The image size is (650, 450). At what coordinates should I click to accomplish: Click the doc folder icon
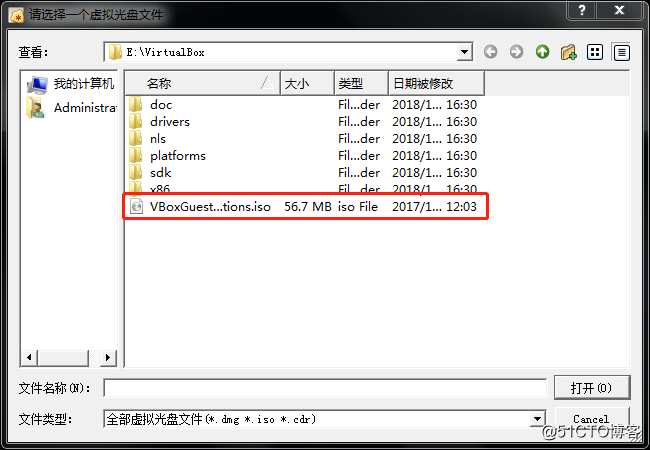pos(136,104)
